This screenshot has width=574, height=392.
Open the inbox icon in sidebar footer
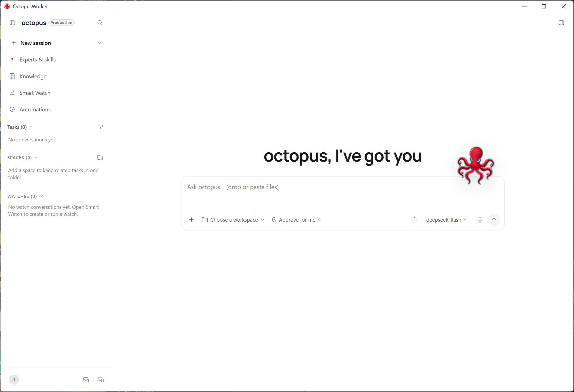click(86, 380)
